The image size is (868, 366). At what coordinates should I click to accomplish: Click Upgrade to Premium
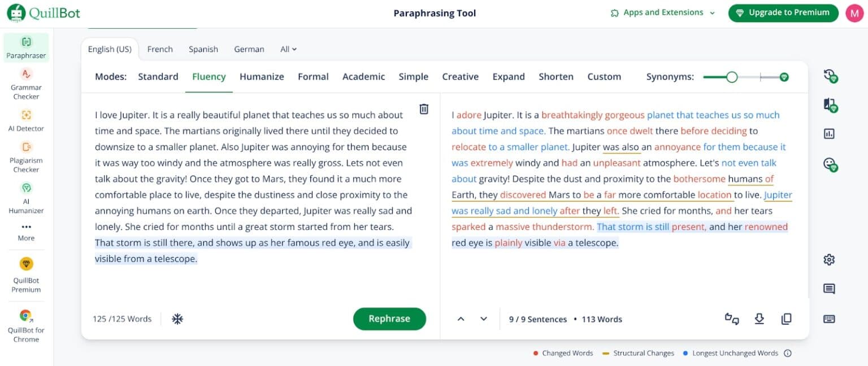[x=783, y=12]
